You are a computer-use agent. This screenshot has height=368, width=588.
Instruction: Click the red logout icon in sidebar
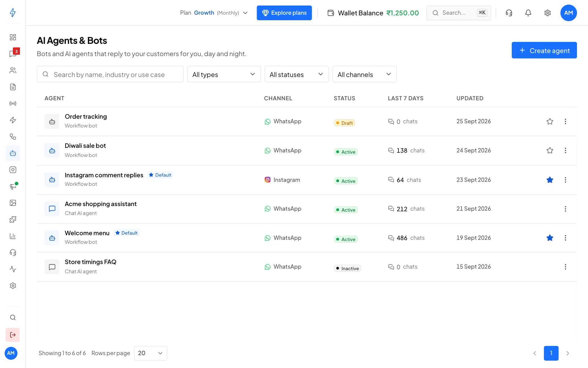click(13, 335)
